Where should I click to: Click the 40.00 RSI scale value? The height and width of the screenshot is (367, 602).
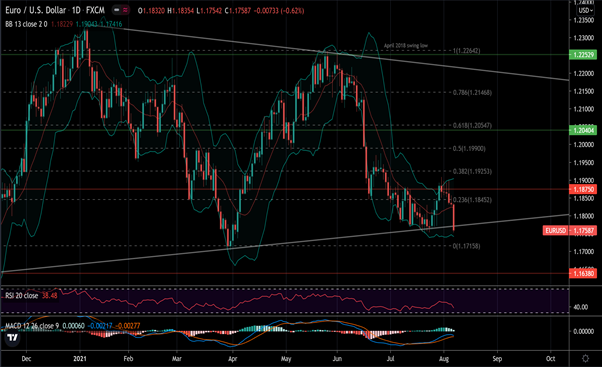coord(581,307)
